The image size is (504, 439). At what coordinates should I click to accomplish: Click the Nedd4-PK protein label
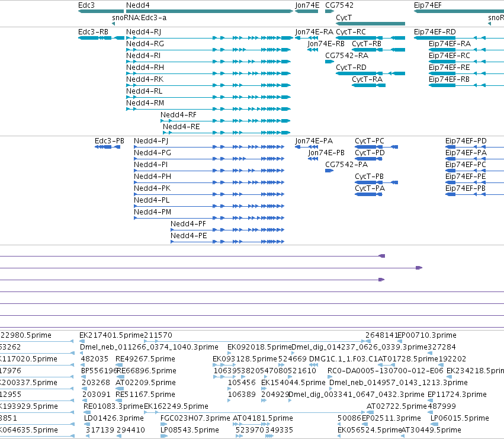pos(152,188)
